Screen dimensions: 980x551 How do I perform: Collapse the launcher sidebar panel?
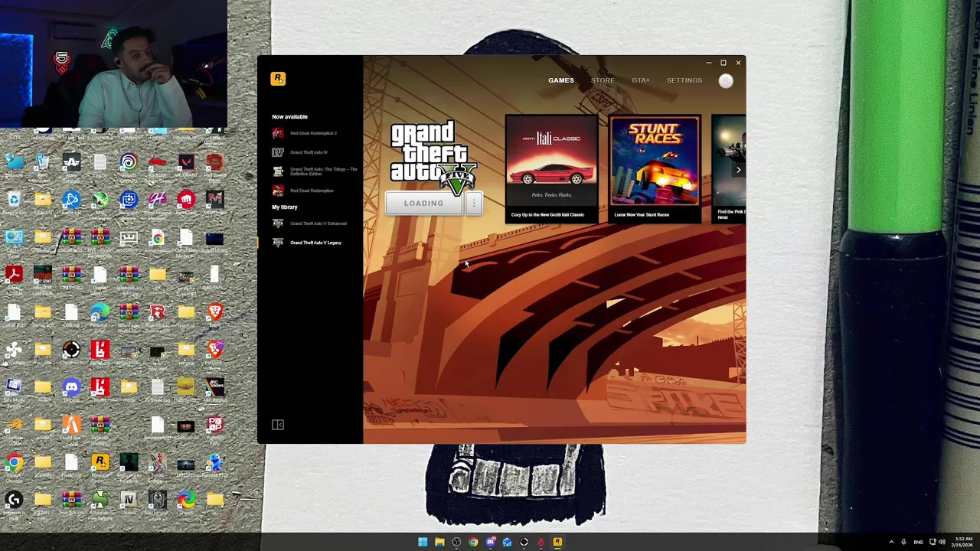pyautogui.click(x=278, y=425)
